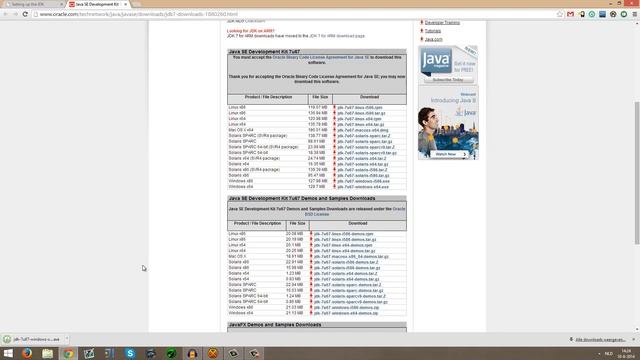Click Watch Now on Java 8 banner
This screenshot has width=640, height=360.
tap(448, 154)
